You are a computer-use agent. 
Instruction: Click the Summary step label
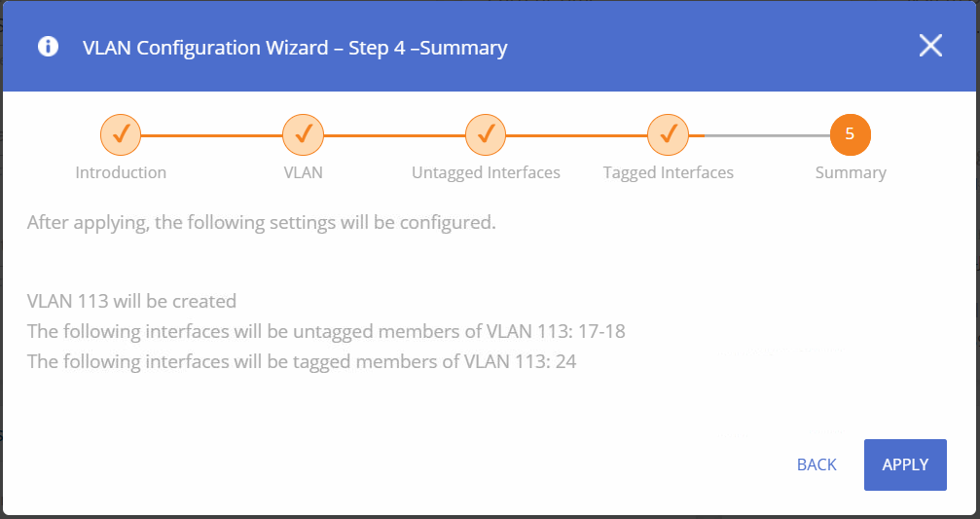[851, 172]
